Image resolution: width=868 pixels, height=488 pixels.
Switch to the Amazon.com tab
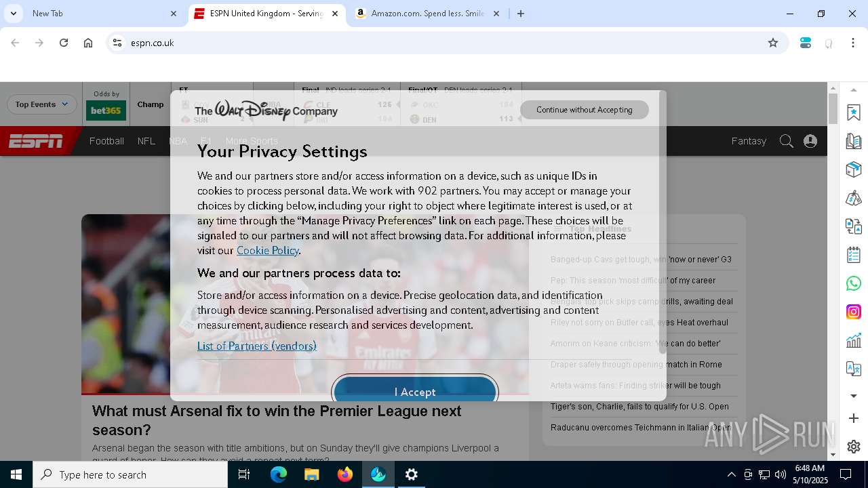point(427,14)
